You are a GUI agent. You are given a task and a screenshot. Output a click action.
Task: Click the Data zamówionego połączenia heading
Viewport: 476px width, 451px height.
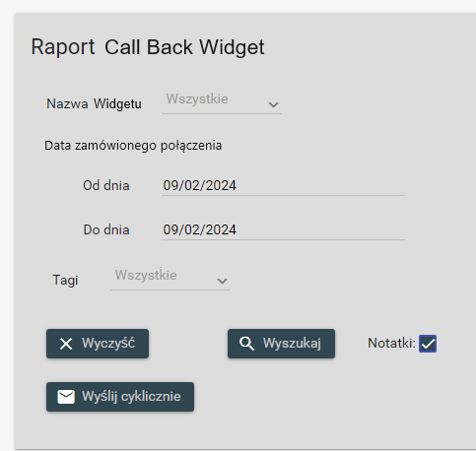coord(133,146)
